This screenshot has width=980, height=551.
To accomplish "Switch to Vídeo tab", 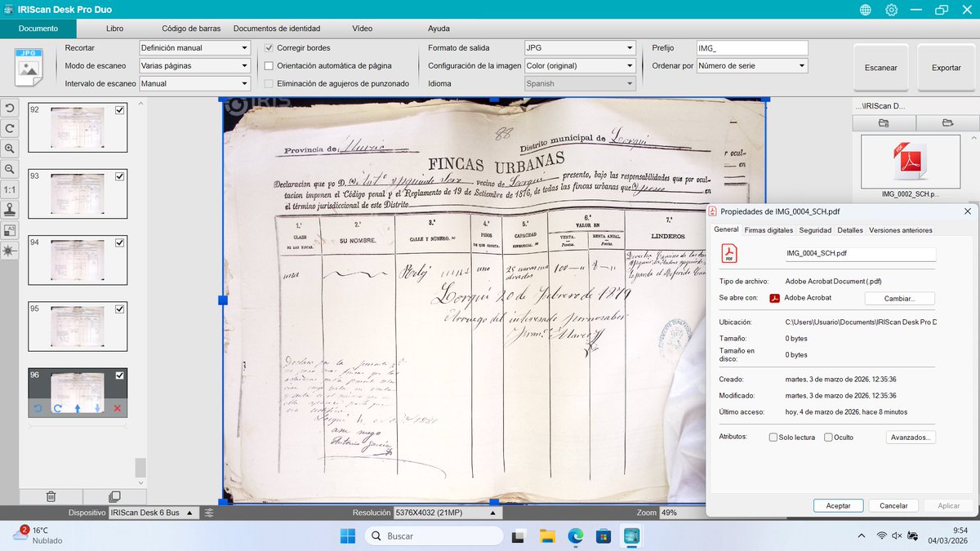I will click(363, 29).
